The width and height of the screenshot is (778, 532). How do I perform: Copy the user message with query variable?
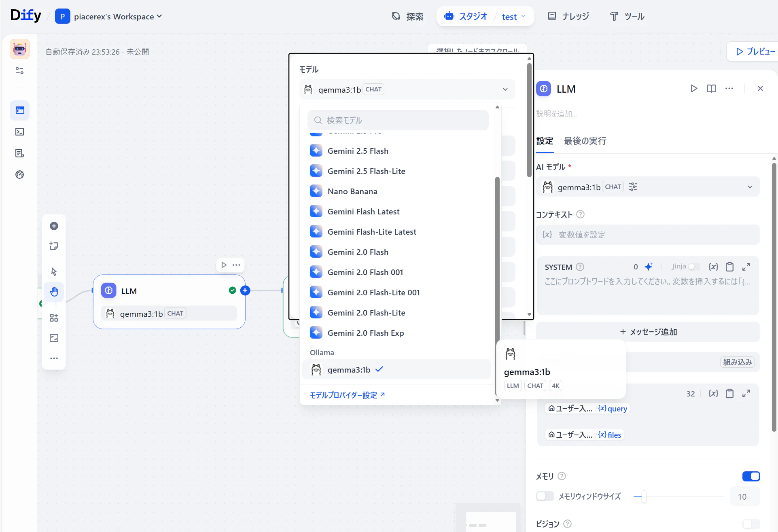tap(729, 394)
